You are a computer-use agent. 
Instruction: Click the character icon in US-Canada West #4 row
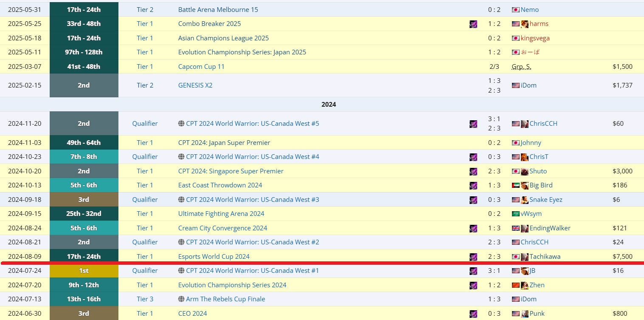tap(473, 157)
